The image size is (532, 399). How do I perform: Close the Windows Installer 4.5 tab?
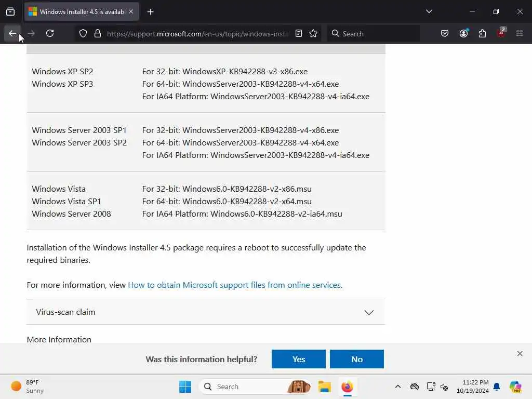pyautogui.click(x=131, y=11)
